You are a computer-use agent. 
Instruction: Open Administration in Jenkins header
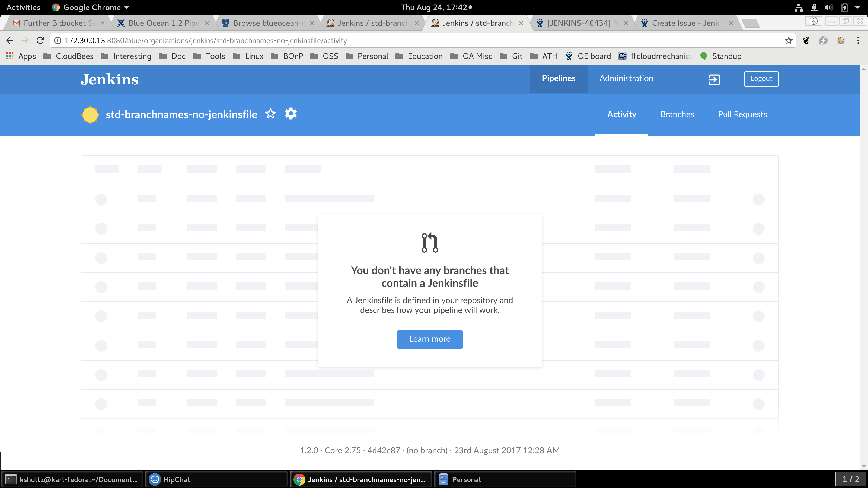point(626,78)
